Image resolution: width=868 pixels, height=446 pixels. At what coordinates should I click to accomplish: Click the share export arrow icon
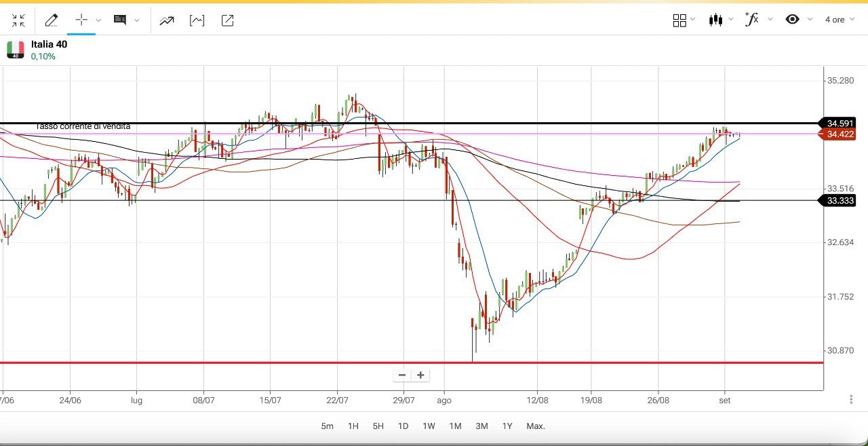[x=228, y=20]
